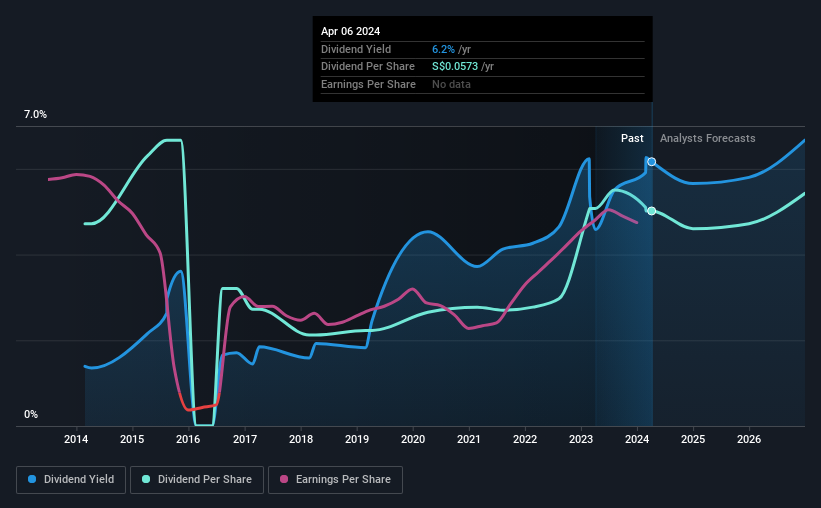Click the 2014 x-axis label
Viewport: 821px width, 508px height.
click(x=76, y=439)
